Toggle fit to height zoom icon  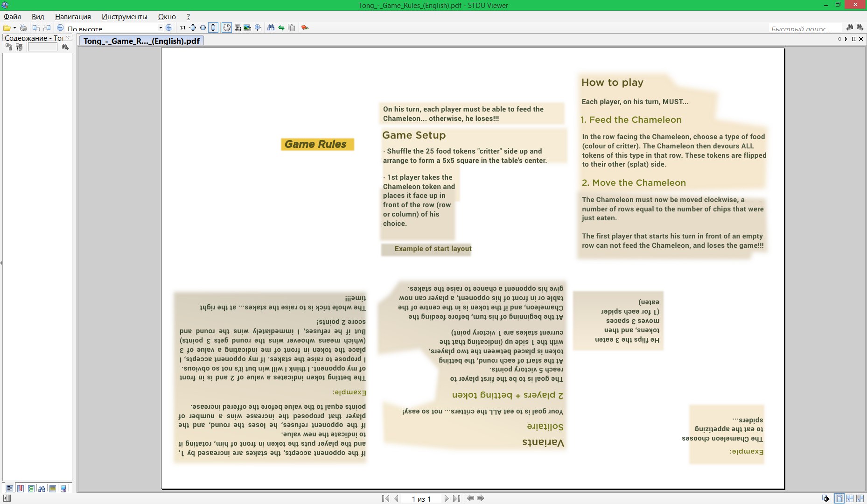pos(213,28)
